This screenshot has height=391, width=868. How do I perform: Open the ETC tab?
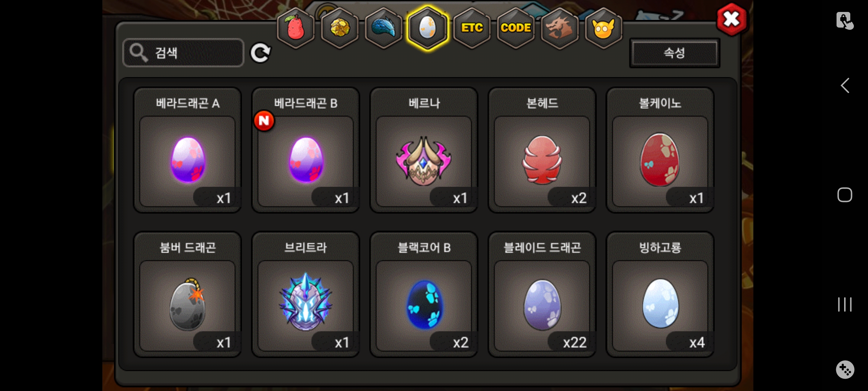click(472, 28)
